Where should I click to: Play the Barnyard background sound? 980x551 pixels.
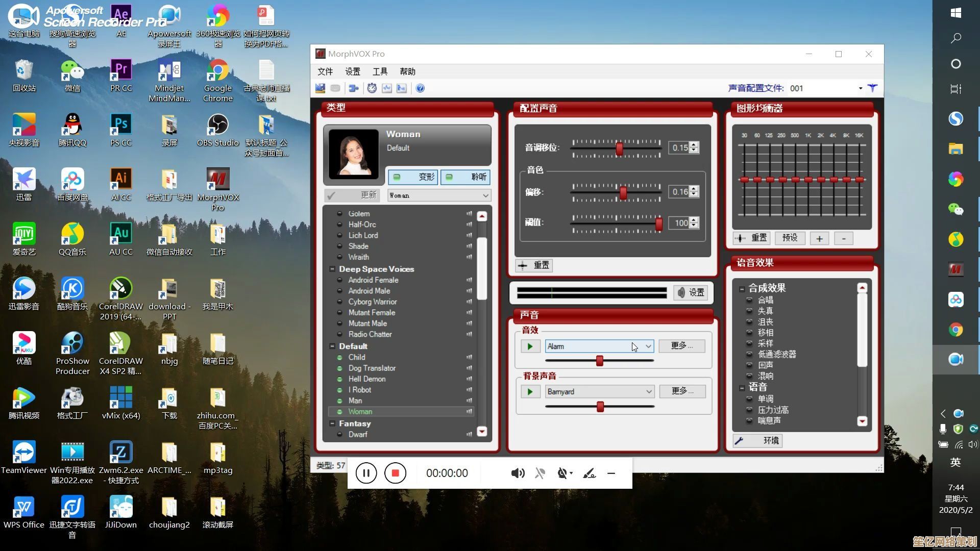click(530, 392)
